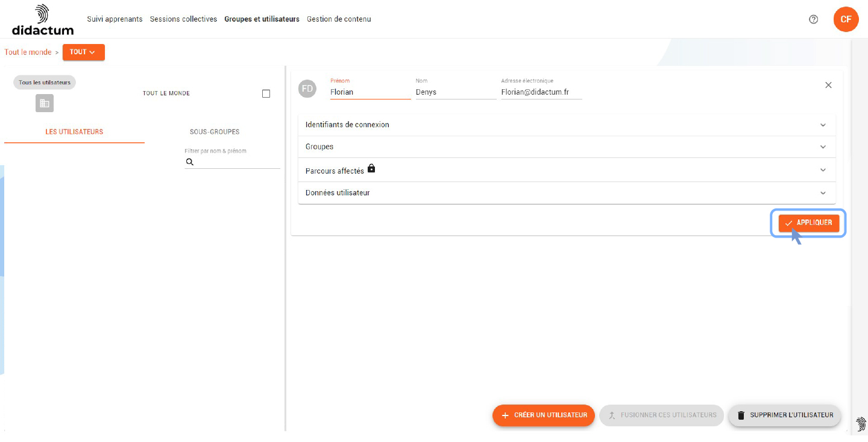Open Groupes et utilisateurs menu
The width and height of the screenshot is (868, 442).
pos(262,19)
